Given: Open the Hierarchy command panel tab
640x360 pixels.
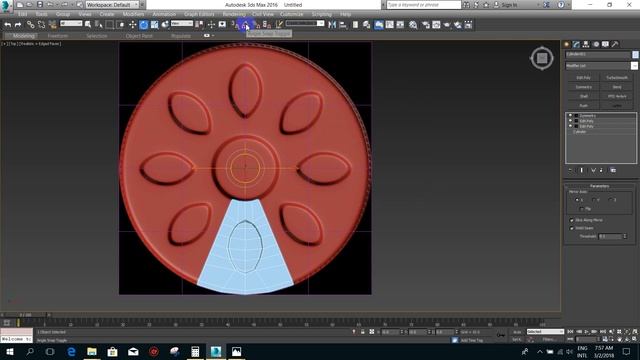Looking at the screenshot, I should 586,44.
